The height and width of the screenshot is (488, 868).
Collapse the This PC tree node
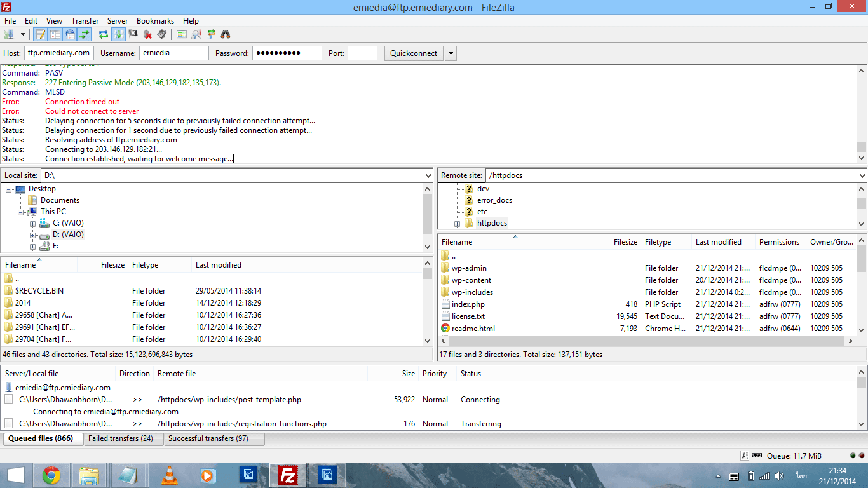[20, 212]
